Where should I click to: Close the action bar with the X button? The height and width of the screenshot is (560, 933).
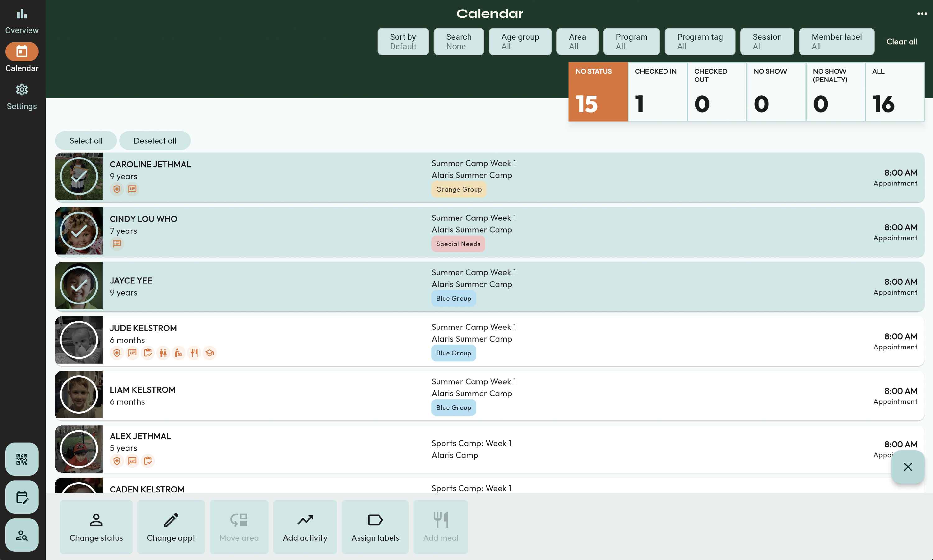coord(907,467)
